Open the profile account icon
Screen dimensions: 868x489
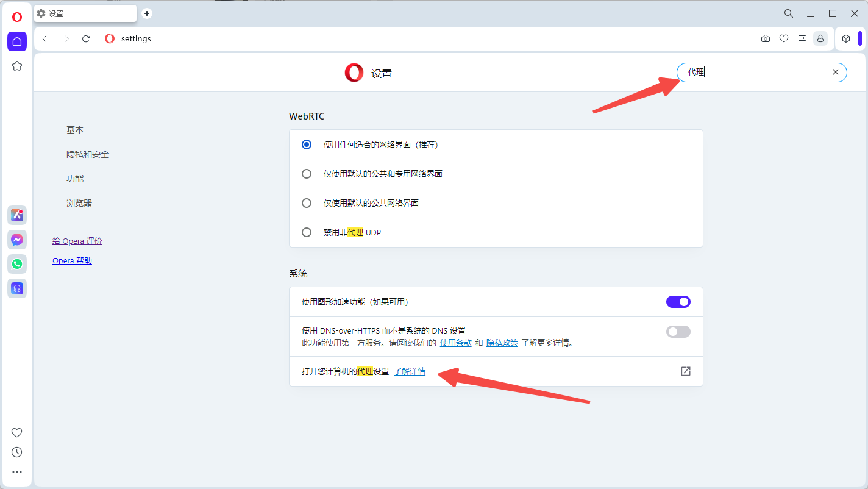point(820,38)
